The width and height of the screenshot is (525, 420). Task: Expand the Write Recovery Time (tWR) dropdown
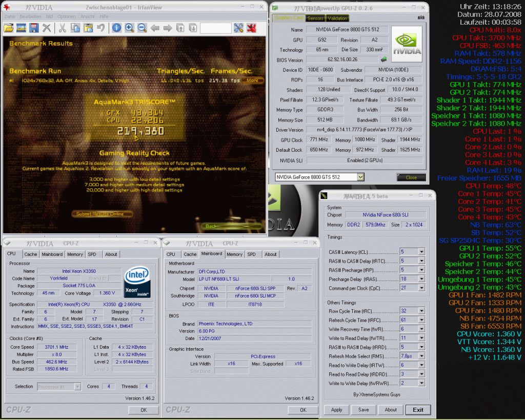(x=421, y=329)
